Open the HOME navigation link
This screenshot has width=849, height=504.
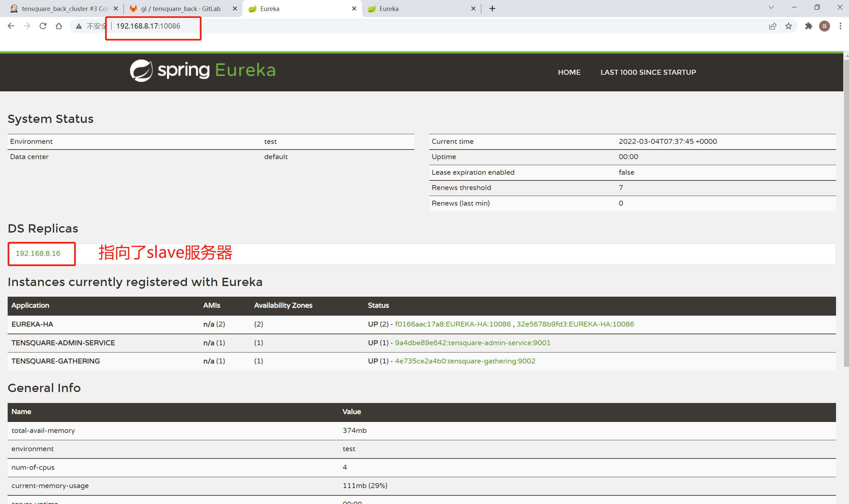point(569,72)
